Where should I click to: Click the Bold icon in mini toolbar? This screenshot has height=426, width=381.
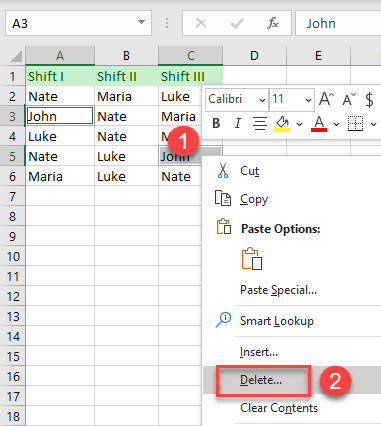click(216, 124)
